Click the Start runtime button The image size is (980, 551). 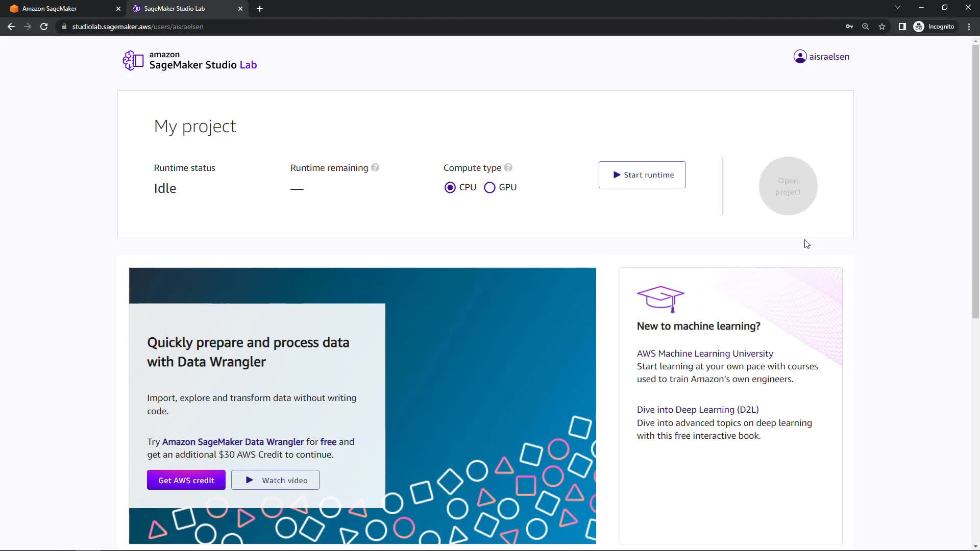pos(642,175)
